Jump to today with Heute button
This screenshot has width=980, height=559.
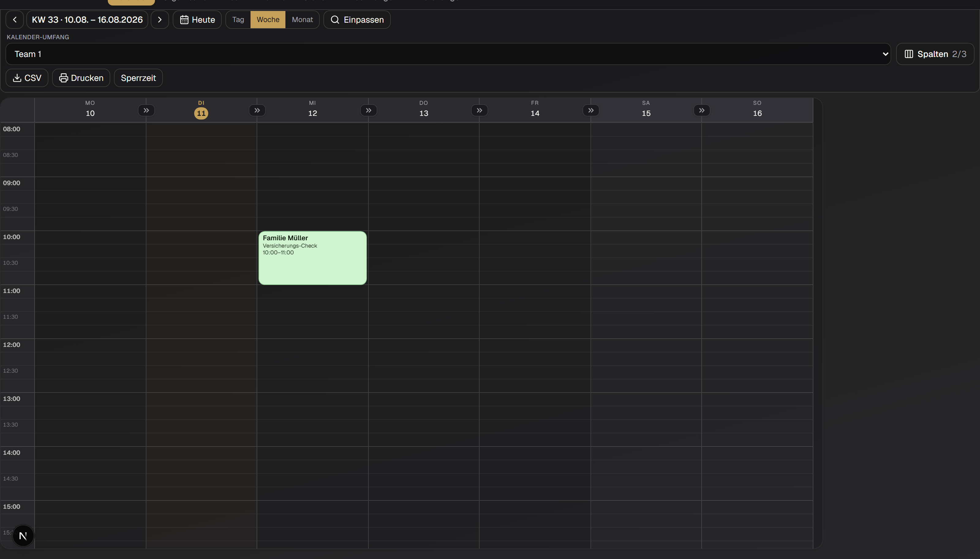tap(197, 20)
